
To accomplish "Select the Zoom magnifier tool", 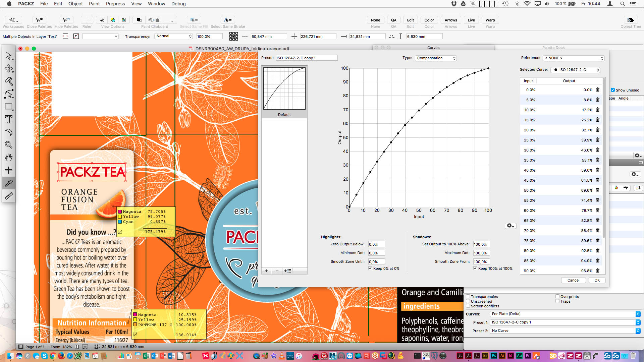I will coord(9,145).
